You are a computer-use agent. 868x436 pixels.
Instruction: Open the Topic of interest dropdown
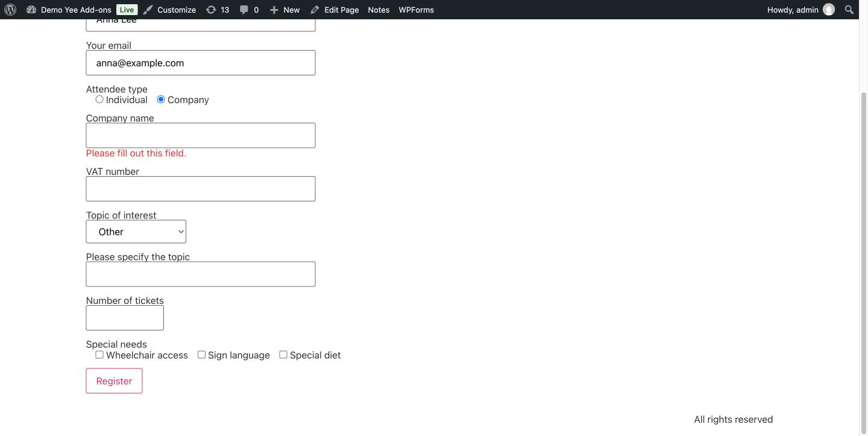(136, 232)
